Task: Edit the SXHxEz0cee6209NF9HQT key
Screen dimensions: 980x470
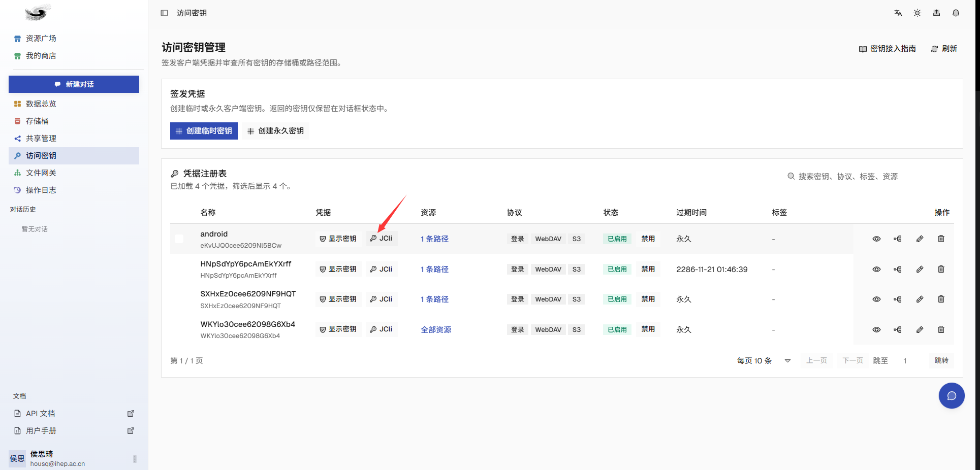Action: (x=920, y=299)
